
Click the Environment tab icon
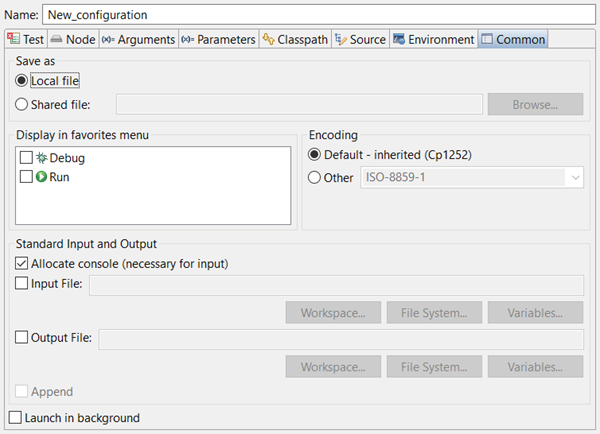(399, 40)
